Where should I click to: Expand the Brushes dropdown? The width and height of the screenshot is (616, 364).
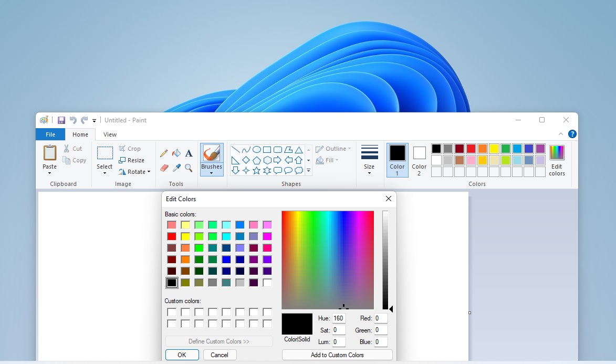coord(212,172)
